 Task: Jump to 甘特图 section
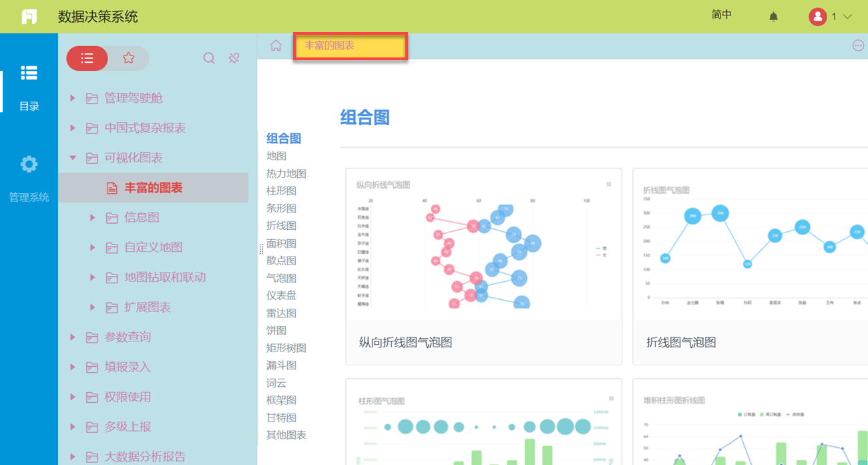coord(281,418)
